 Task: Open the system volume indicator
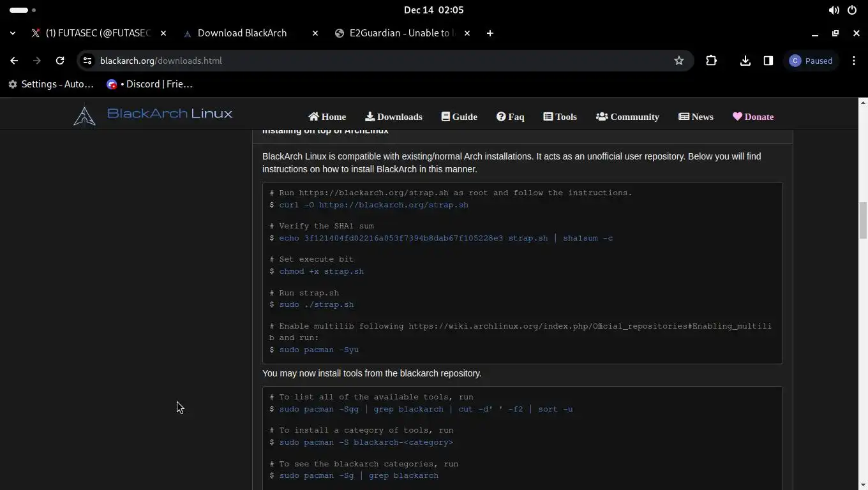(834, 10)
